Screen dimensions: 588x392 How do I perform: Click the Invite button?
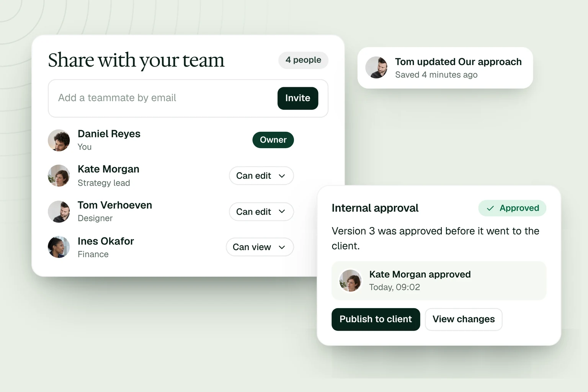click(298, 98)
